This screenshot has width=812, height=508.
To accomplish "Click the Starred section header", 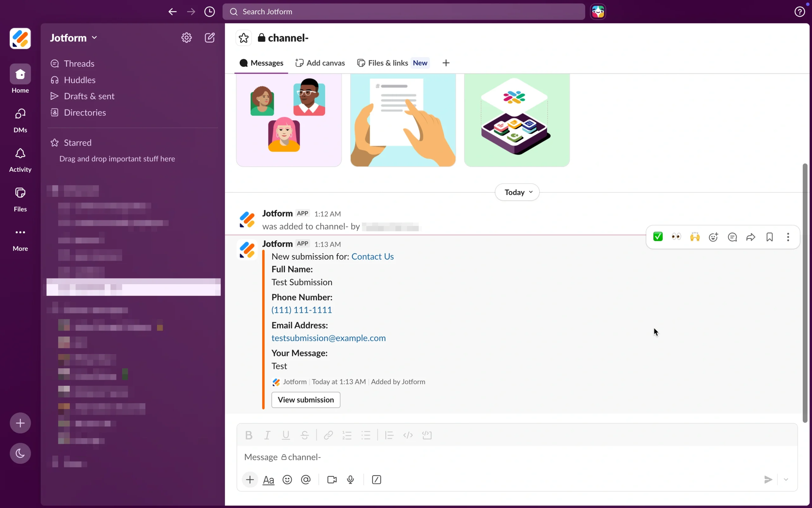I will (71, 143).
